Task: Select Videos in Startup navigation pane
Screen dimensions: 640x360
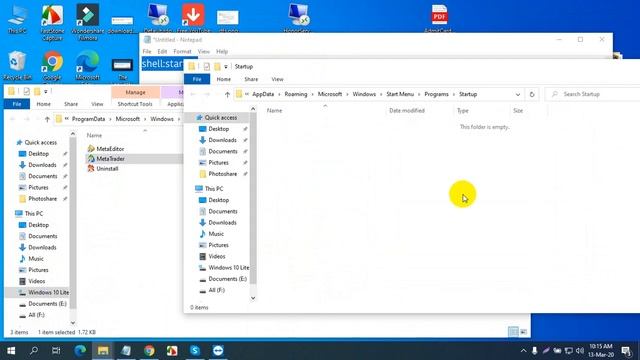Action: click(x=217, y=256)
